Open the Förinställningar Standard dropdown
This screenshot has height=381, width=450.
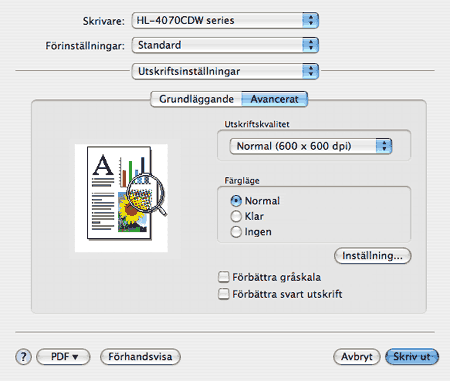coord(225,45)
